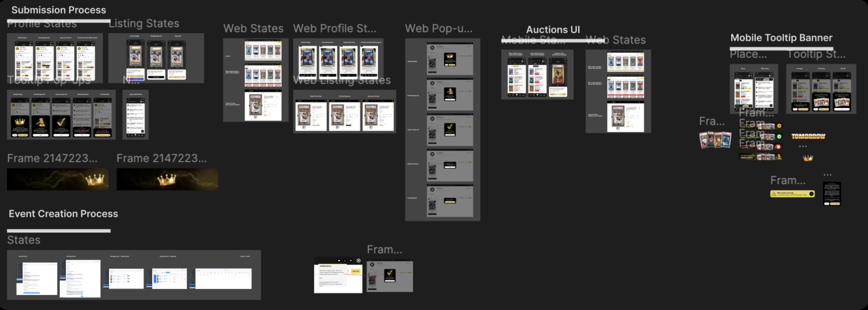Select the lightning banner with centered crown

tap(167, 179)
